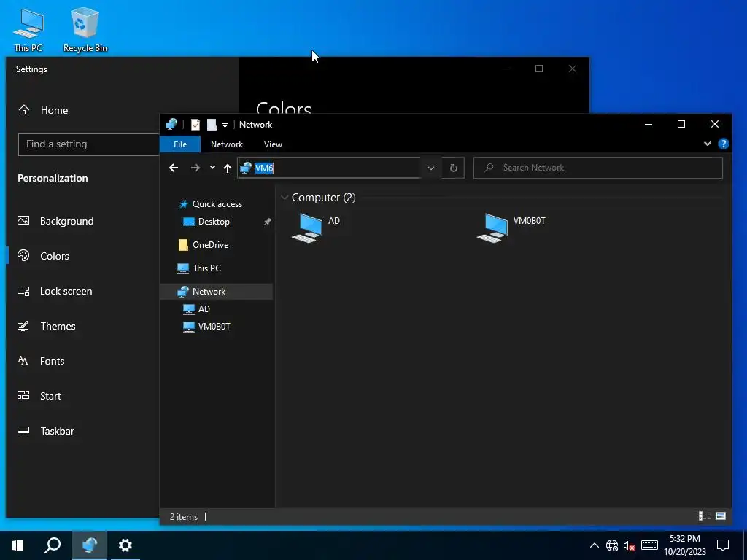Image resolution: width=747 pixels, height=560 pixels.
Task: Maximize the Settings window
Action: tap(539, 69)
